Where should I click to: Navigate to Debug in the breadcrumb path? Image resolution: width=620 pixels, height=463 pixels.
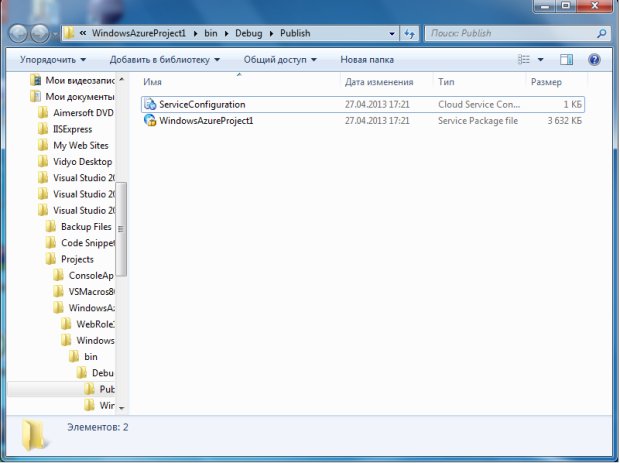pos(248,33)
